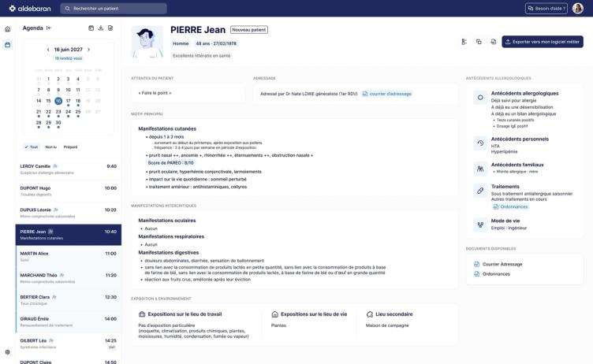
Task: Click 'Excellente littératie en santé' tag
Action: point(202,56)
